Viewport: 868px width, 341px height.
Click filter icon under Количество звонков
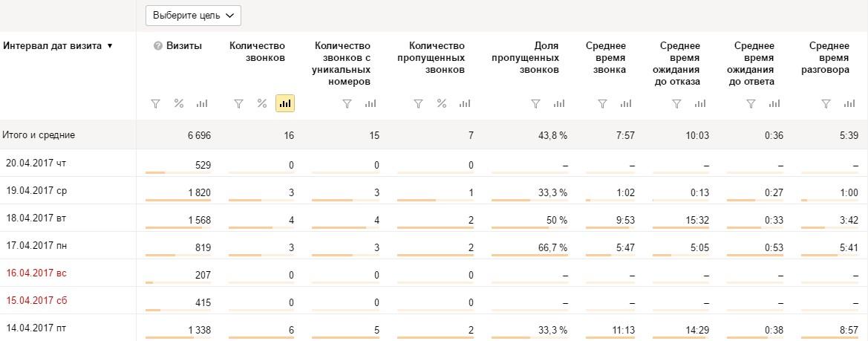pos(238,103)
